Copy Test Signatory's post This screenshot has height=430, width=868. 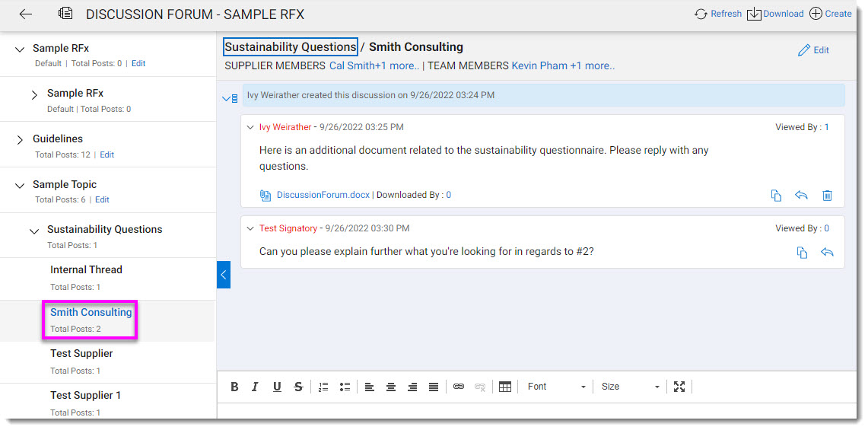click(x=802, y=253)
